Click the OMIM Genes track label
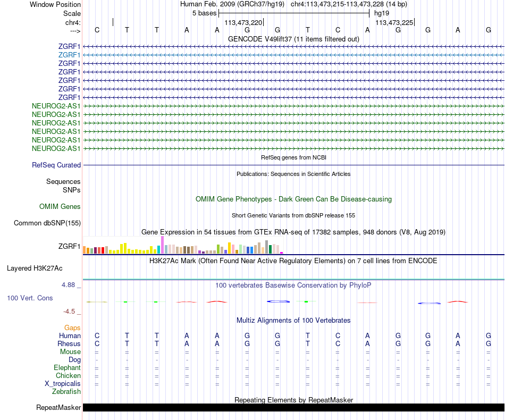This screenshot has height=420, width=505. [x=60, y=206]
